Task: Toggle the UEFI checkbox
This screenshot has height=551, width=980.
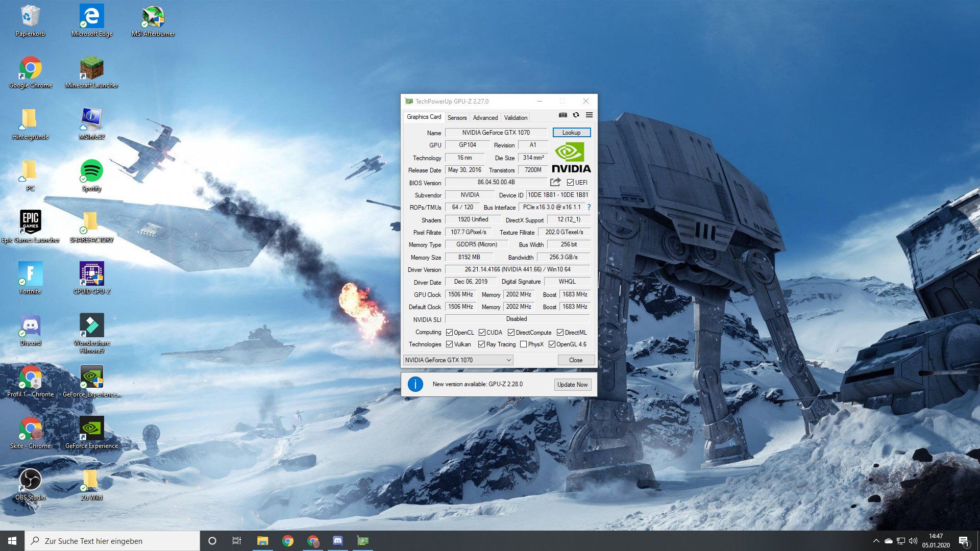Action: (570, 183)
